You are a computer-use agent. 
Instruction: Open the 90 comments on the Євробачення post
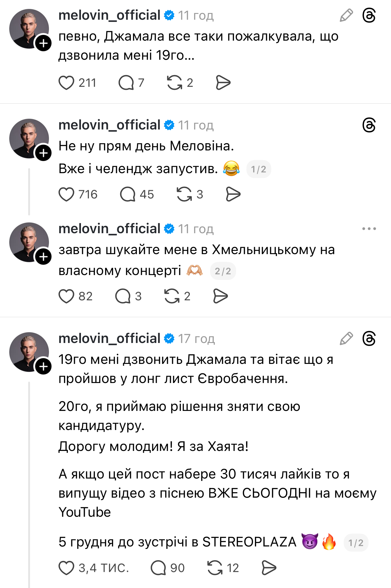pyautogui.click(x=158, y=568)
